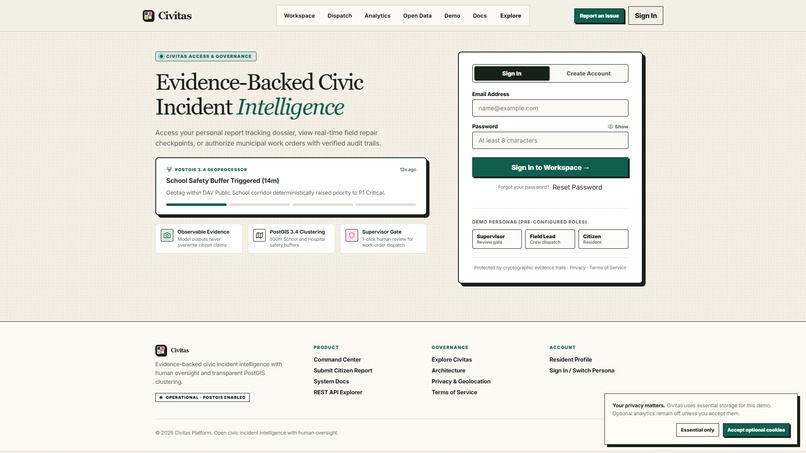Switch to the Sign In tab
The image size is (806, 453).
pyautogui.click(x=511, y=74)
